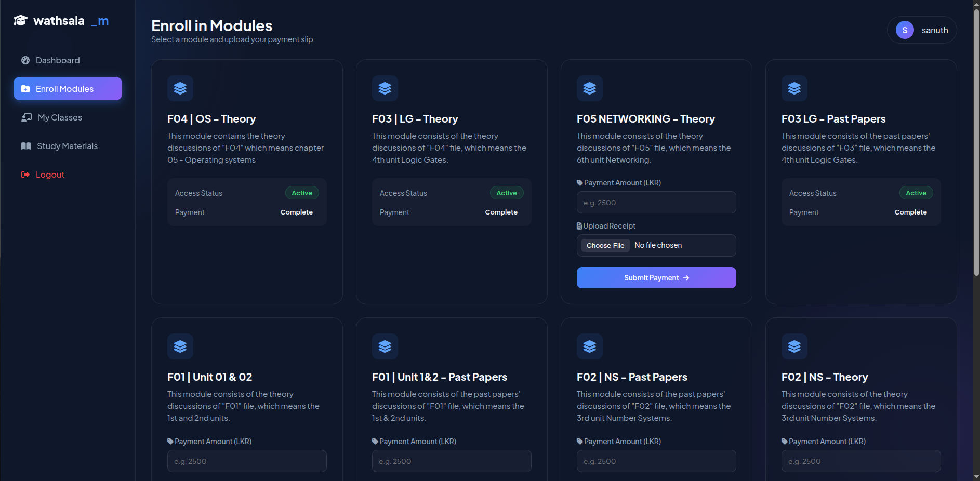Viewport: 980px width, 481px height.
Task: Click the Enroll Modules folder-plus icon
Action: pyautogui.click(x=25, y=89)
